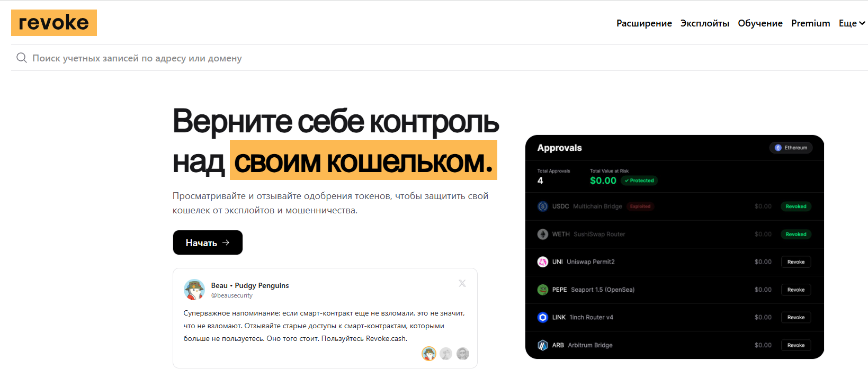Screen dimensions: 868x378
Task: Click the X logo on Beau's testimonial
Action: (x=462, y=283)
